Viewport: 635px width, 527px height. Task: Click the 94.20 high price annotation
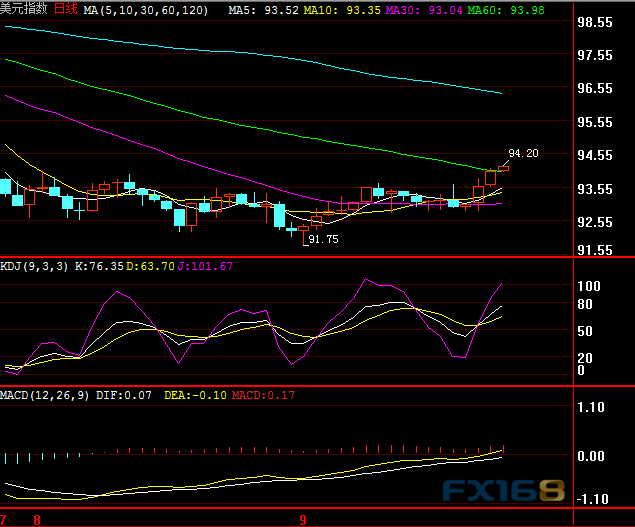click(x=523, y=153)
